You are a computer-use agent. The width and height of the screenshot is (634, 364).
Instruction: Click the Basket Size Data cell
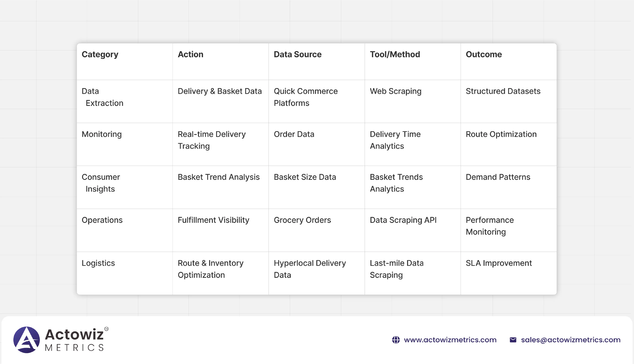click(x=305, y=177)
